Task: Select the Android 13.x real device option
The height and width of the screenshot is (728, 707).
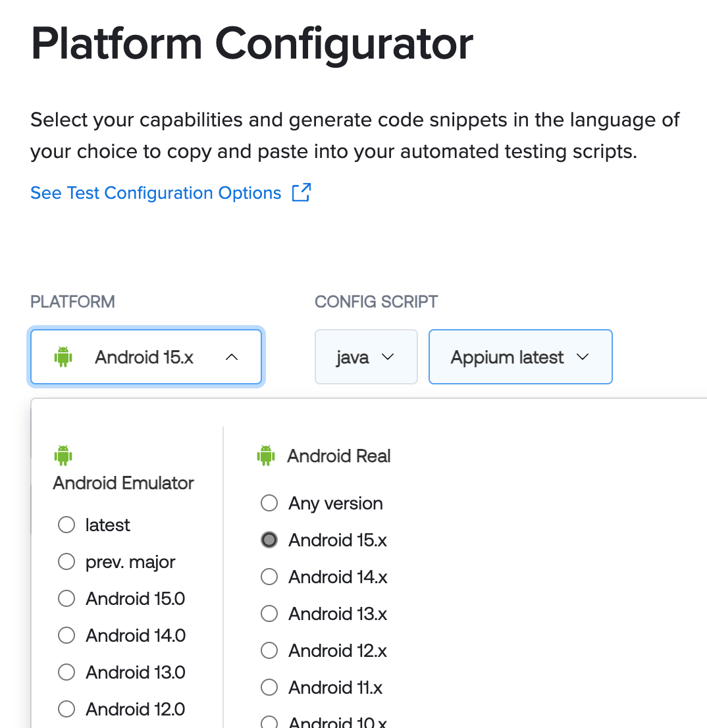Action: (269, 613)
